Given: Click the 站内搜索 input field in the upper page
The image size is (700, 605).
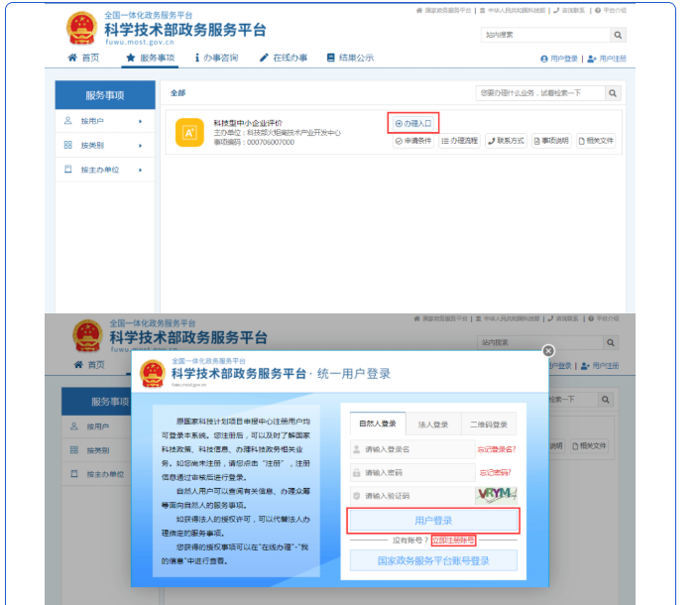Looking at the screenshot, I should 545,35.
